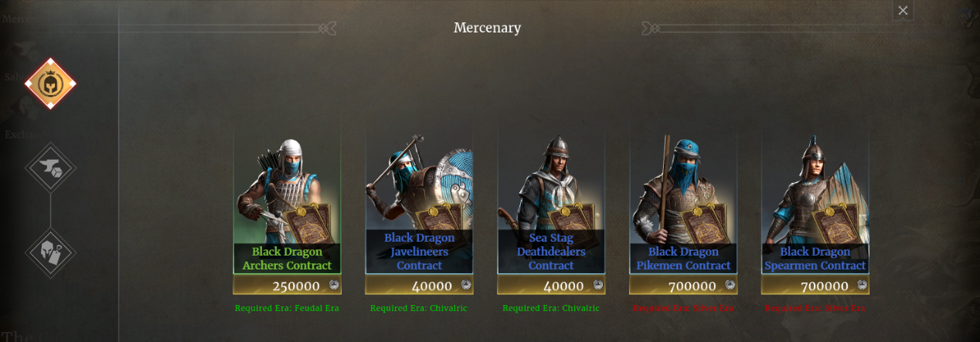Buy Spearmen Contract for 700000 silver

(815, 286)
